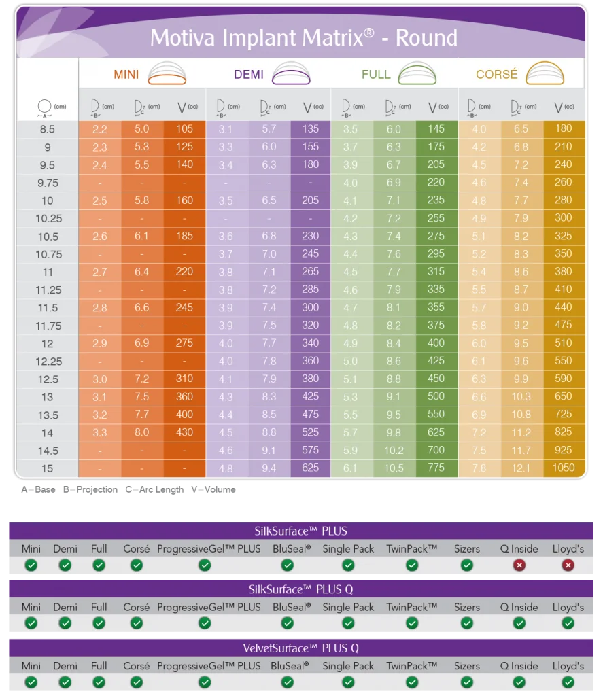The width and height of the screenshot is (603, 700).
Task: Click red X under Q Inside in SilkSurface PLUS
Action: coord(519,565)
